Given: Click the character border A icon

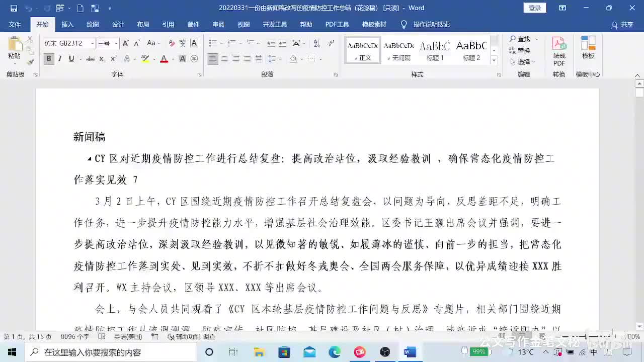Looking at the screenshot, I should pyautogui.click(x=194, y=44).
